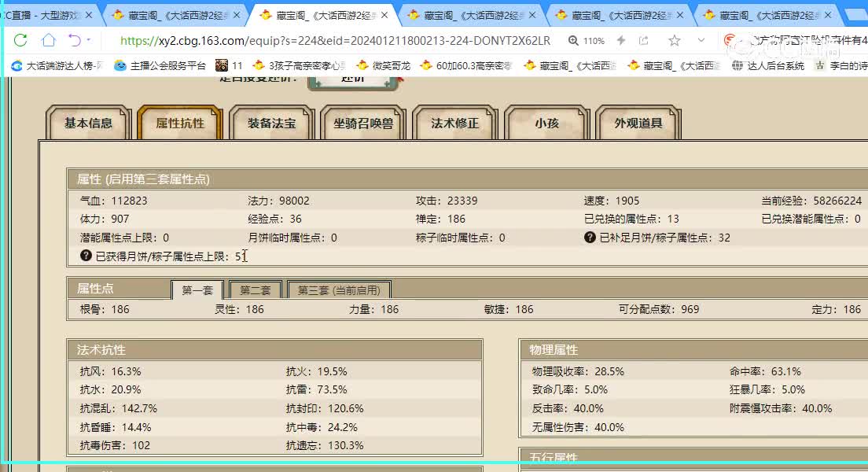
Task: Open the 外观道具 tab
Action: point(638,123)
